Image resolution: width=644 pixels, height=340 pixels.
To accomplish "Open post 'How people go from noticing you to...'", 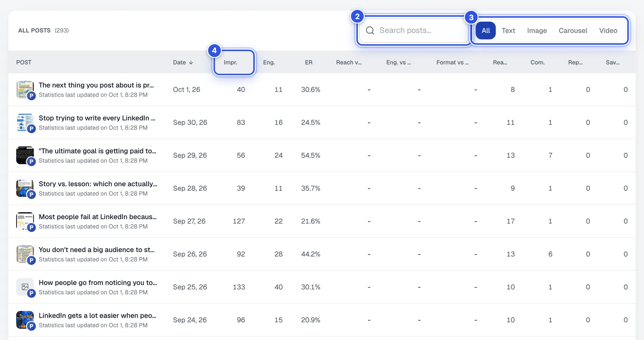I will [x=98, y=283].
